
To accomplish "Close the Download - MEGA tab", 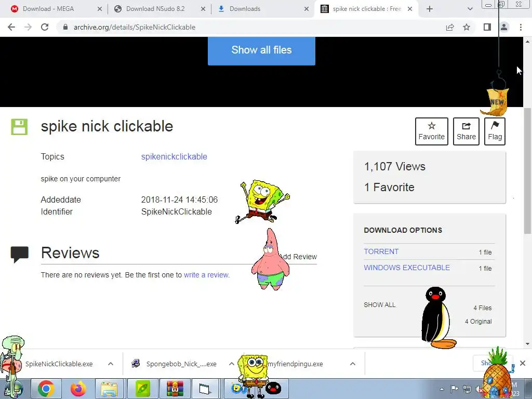I will click(x=100, y=9).
